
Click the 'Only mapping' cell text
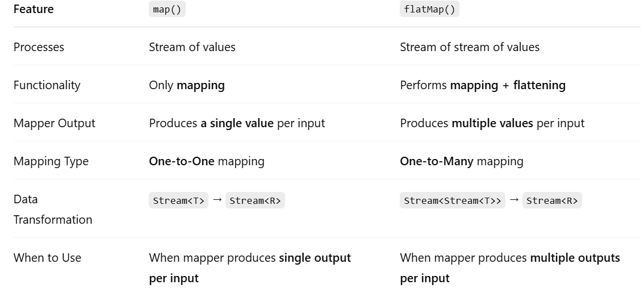pos(187,85)
